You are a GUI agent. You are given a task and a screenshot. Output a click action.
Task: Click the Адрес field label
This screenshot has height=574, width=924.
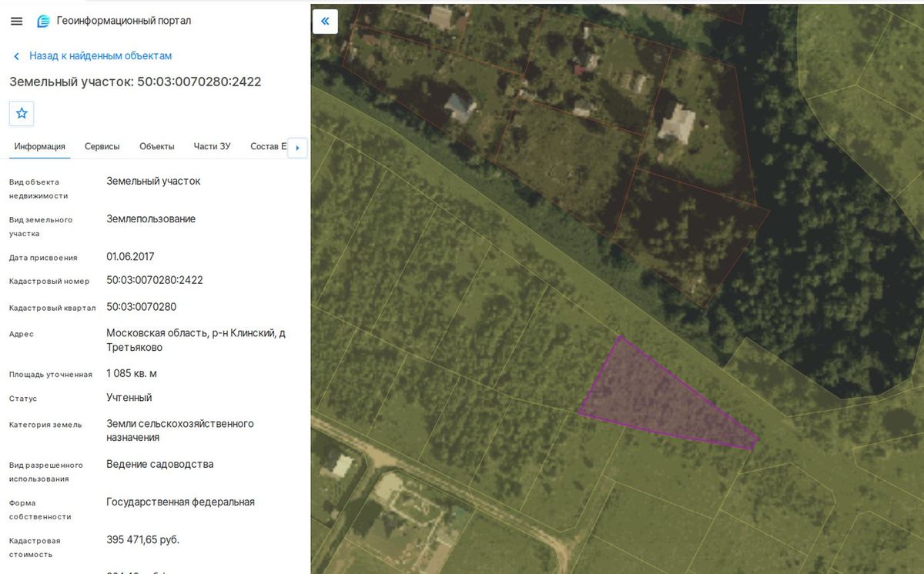click(22, 335)
